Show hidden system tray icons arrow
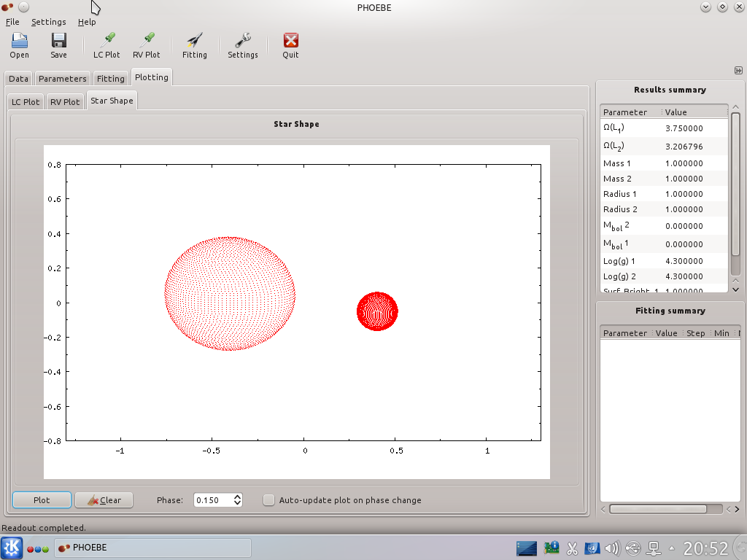Image resolution: width=747 pixels, height=560 pixels. pyautogui.click(x=672, y=548)
